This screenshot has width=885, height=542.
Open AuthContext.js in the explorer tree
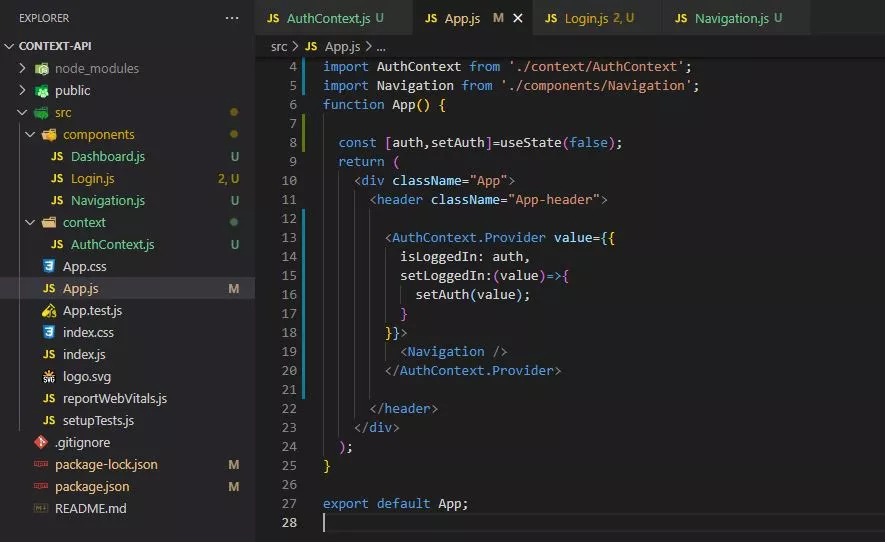click(x=112, y=244)
